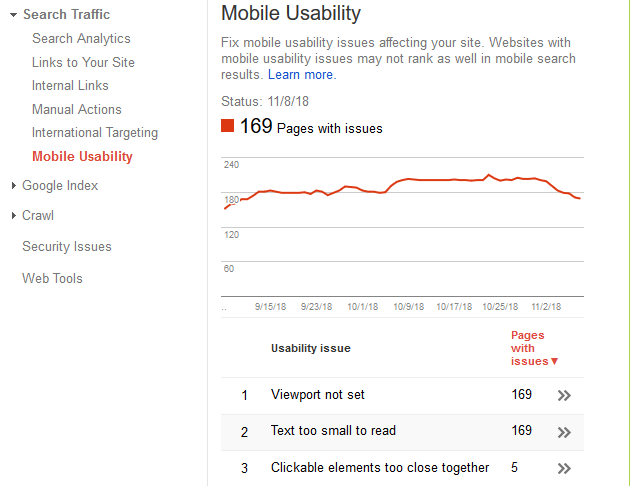Collapse the Search Traffic section
This screenshot has height=486, width=630.
click(14, 15)
